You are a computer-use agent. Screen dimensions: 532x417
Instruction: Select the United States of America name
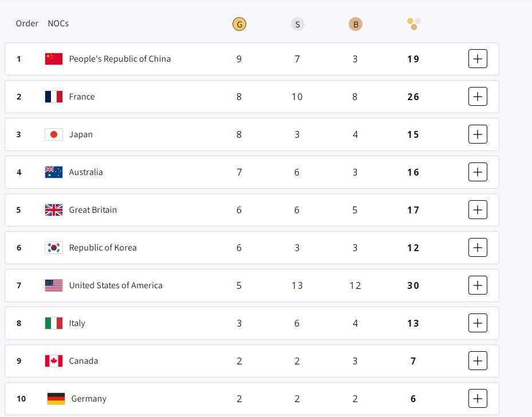point(116,285)
